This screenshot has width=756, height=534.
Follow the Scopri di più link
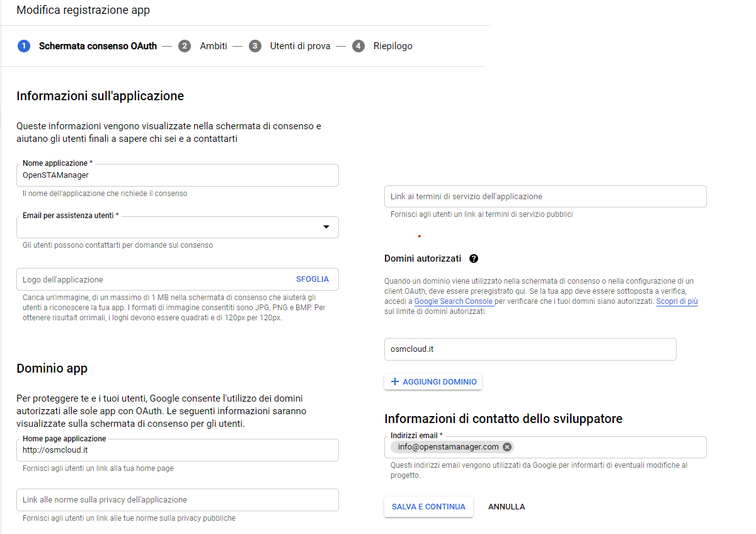(677, 302)
